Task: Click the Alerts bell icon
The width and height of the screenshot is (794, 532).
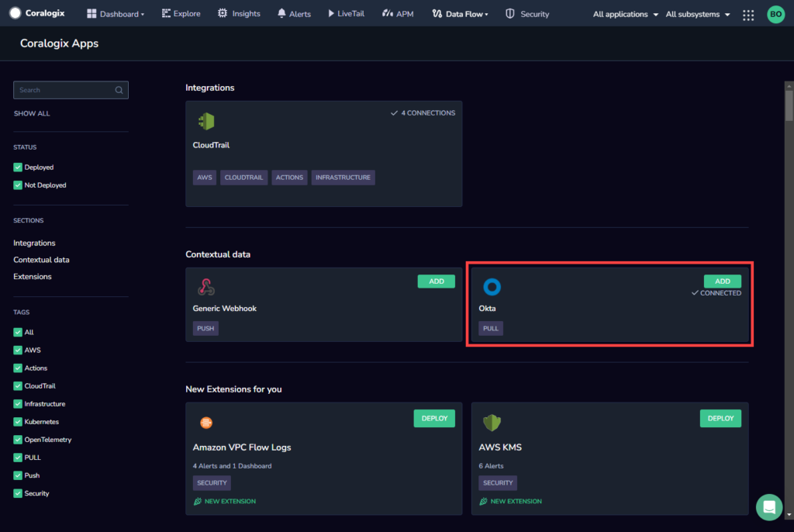Action: 281,13
